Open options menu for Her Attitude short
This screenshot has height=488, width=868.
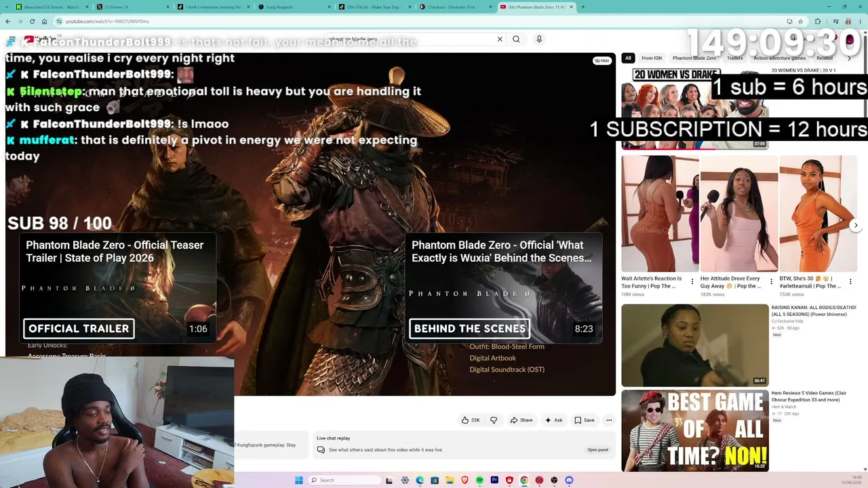coord(771,282)
